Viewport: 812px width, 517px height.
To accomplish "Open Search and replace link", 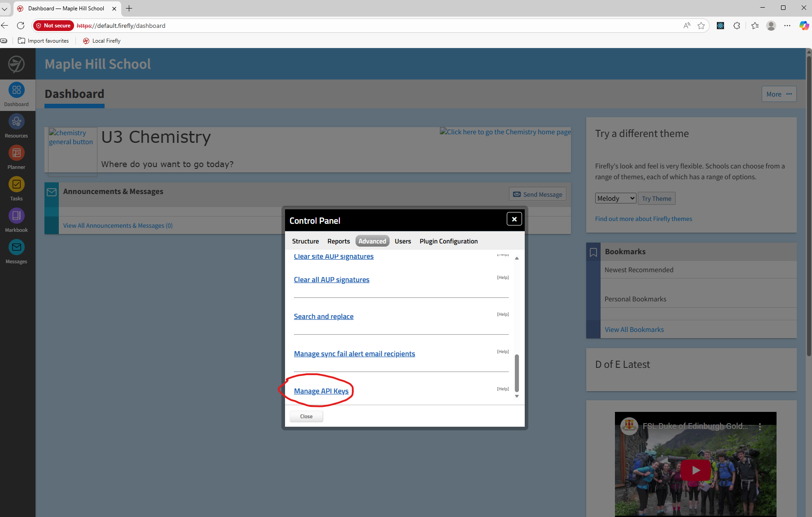I will [324, 317].
